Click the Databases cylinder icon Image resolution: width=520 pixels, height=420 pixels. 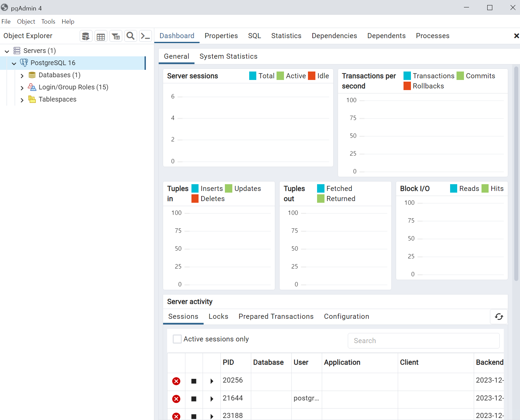(32, 75)
